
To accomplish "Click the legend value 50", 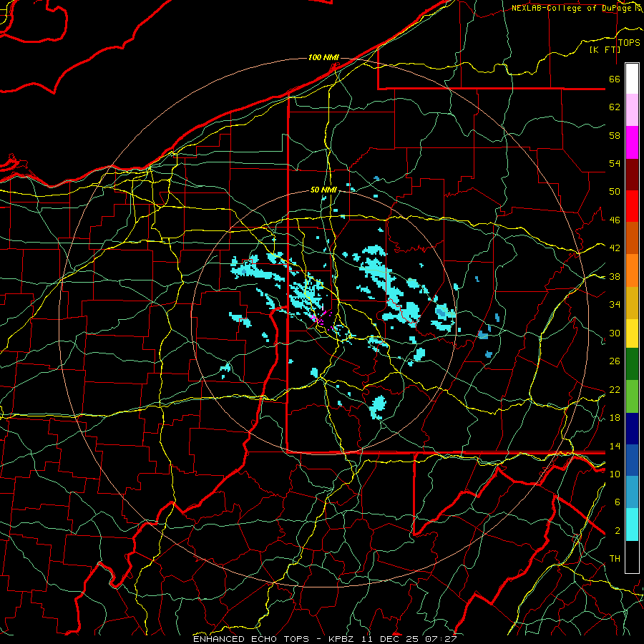I will click(x=615, y=191).
